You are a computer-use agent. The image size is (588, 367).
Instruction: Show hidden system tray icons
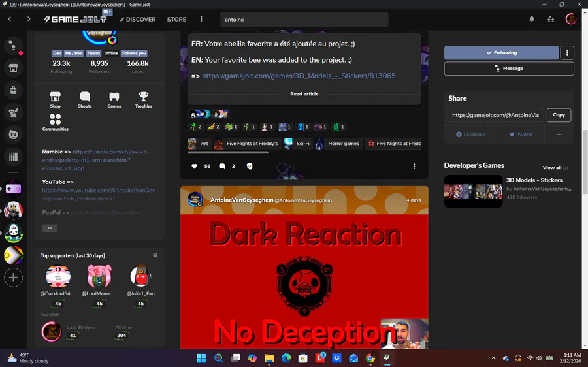coord(493,359)
